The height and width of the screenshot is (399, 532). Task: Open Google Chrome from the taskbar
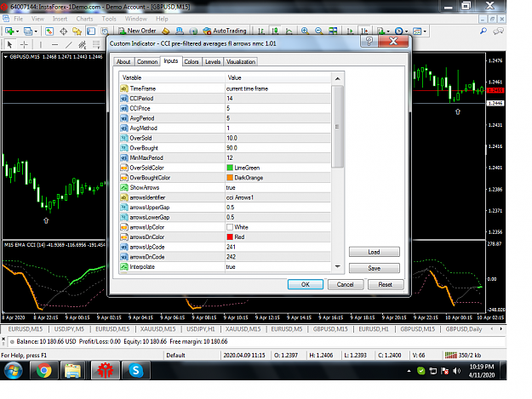(43, 370)
